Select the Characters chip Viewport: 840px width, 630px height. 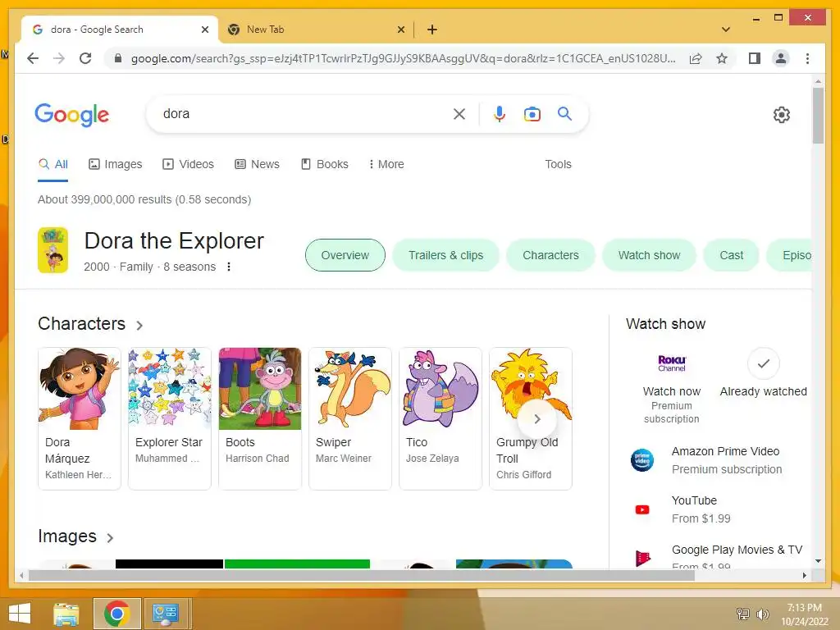coord(550,255)
